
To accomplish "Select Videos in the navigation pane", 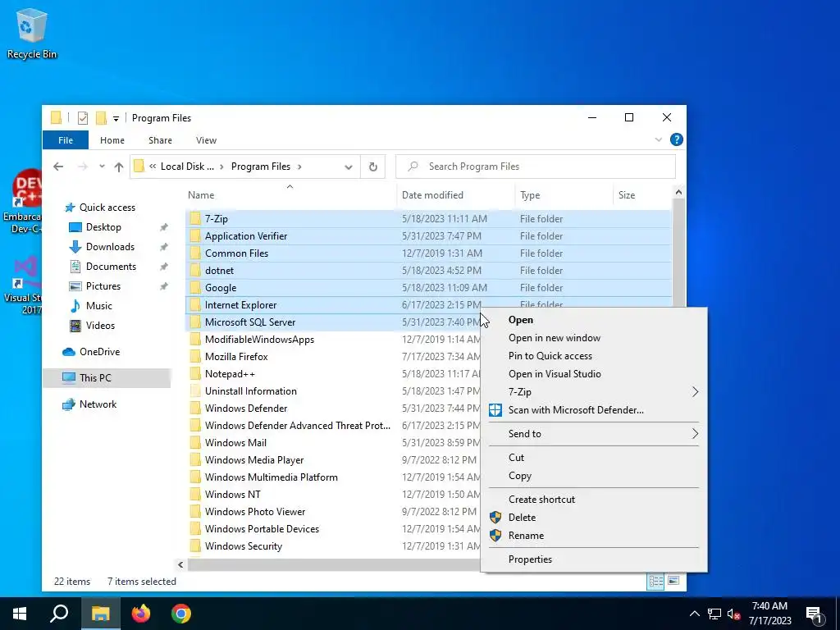I will (x=100, y=326).
